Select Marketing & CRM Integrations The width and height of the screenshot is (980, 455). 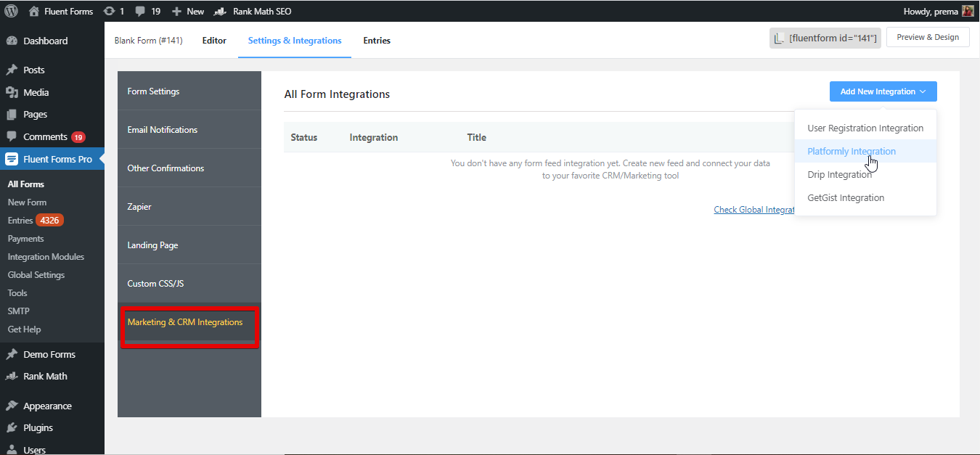click(x=189, y=322)
